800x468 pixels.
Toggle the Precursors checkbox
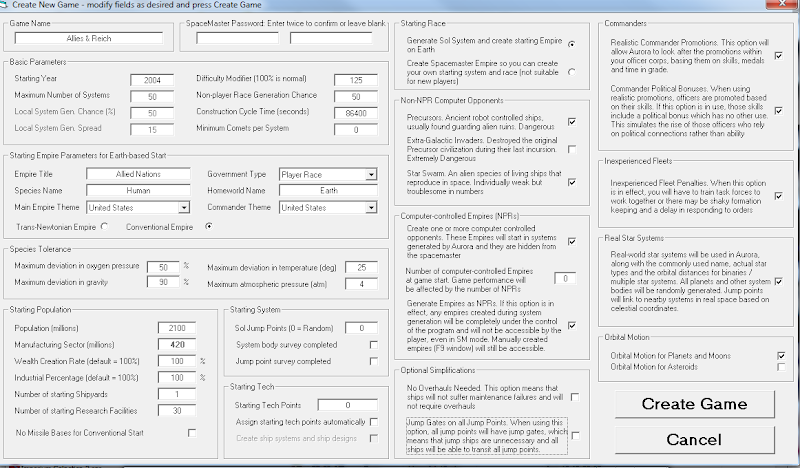click(x=572, y=121)
